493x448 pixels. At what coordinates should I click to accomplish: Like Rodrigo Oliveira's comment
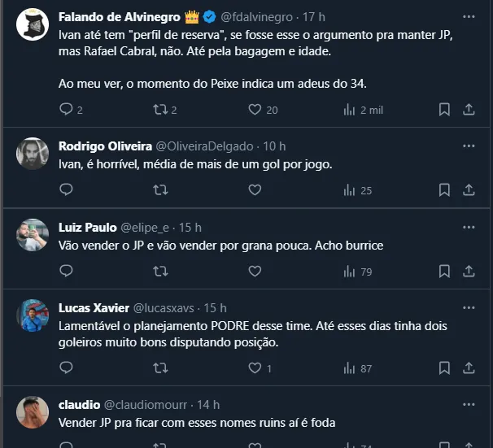click(255, 189)
